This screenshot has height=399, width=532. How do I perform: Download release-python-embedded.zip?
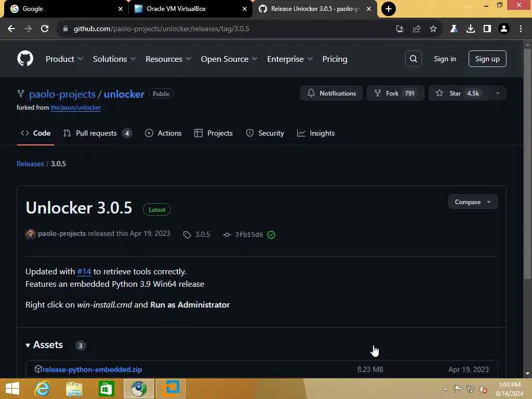click(x=92, y=369)
